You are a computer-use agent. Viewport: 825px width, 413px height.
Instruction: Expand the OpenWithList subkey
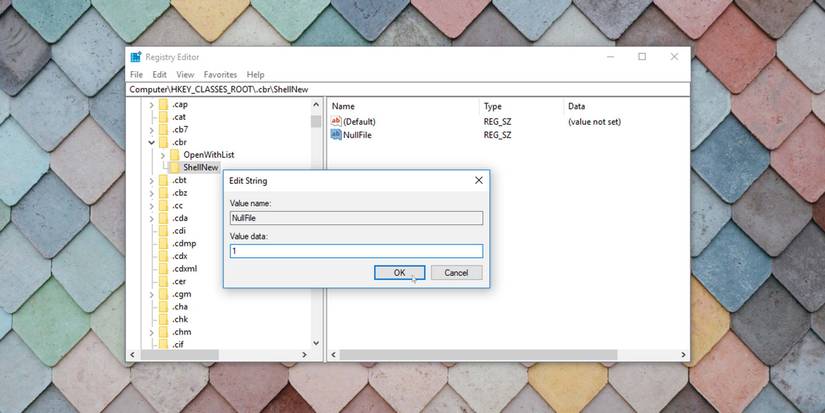(163, 155)
